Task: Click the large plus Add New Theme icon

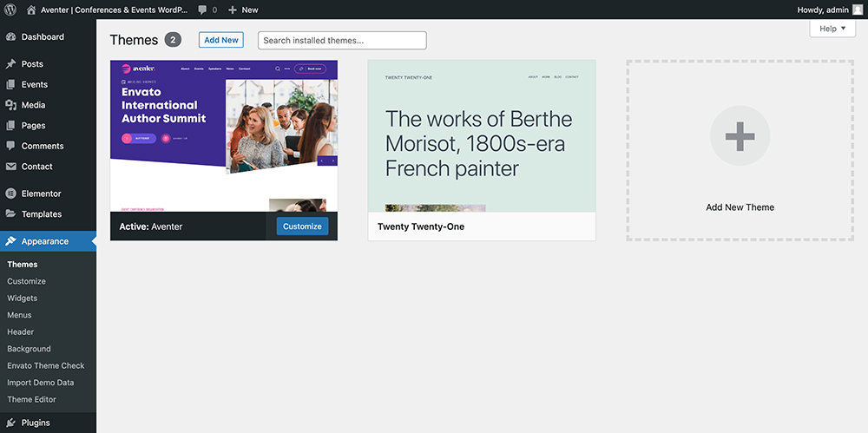Action: click(x=740, y=136)
